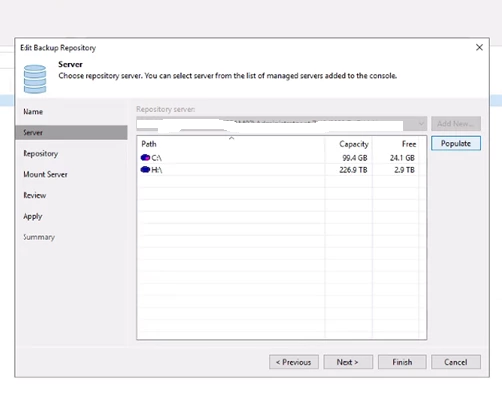Jump to the Review step
The image size is (502, 405).
point(35,195)
